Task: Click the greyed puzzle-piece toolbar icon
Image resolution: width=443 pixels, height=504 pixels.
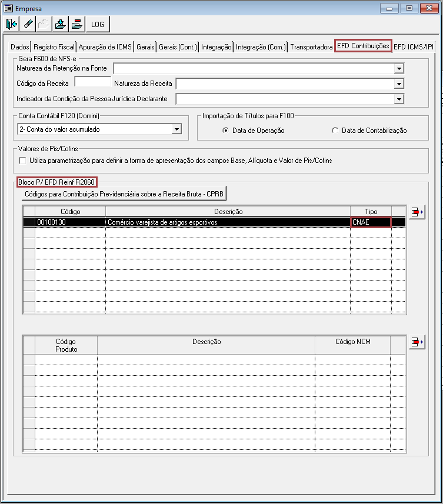Action: tap(44, 24)
